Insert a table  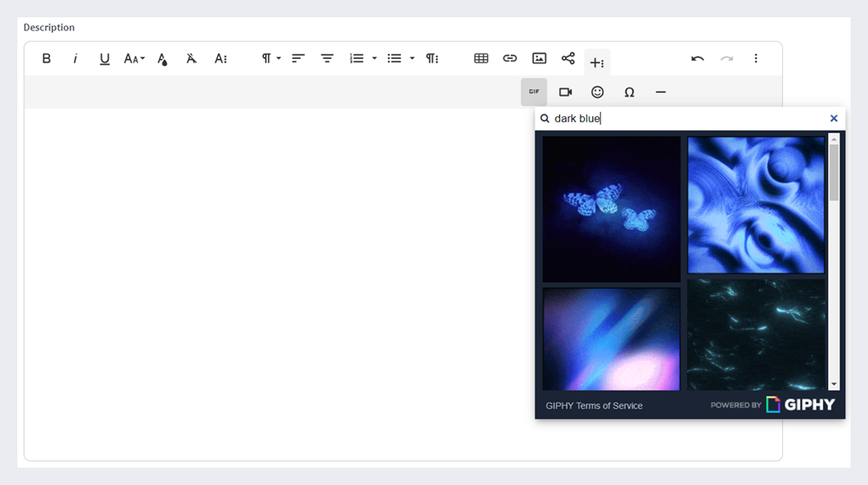click(481, 59)
